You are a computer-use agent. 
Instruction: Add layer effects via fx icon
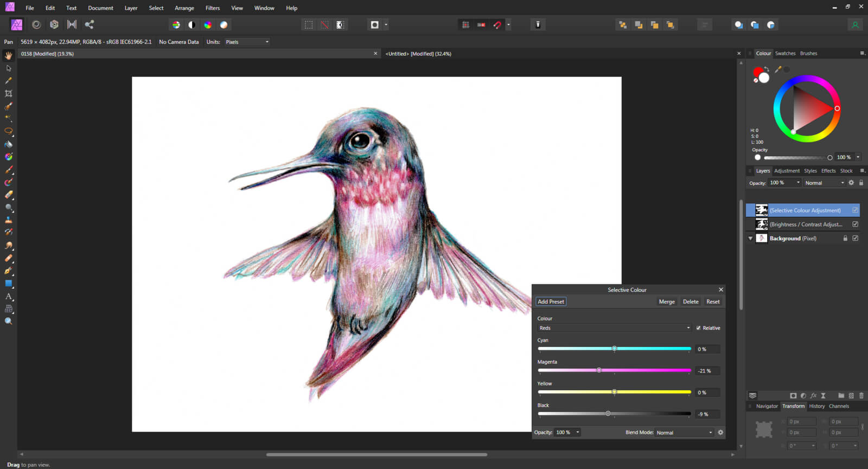pyautogui.click(x=813, y=396)
